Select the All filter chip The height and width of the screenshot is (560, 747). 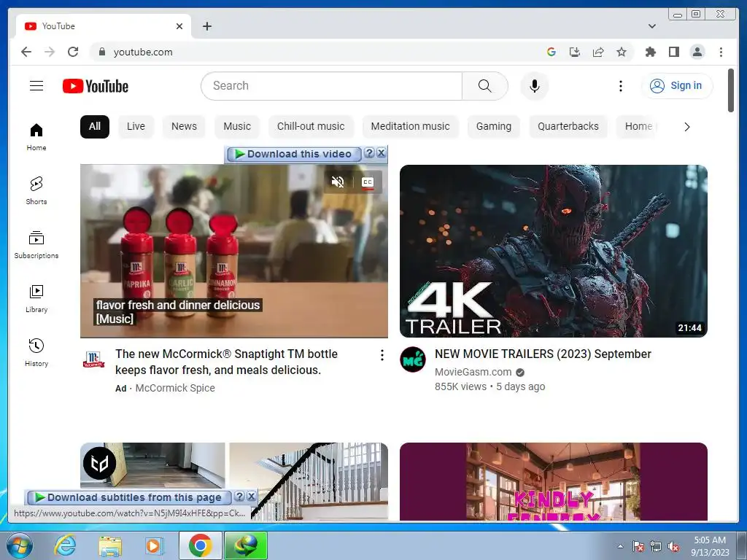[x=95, y=127]
